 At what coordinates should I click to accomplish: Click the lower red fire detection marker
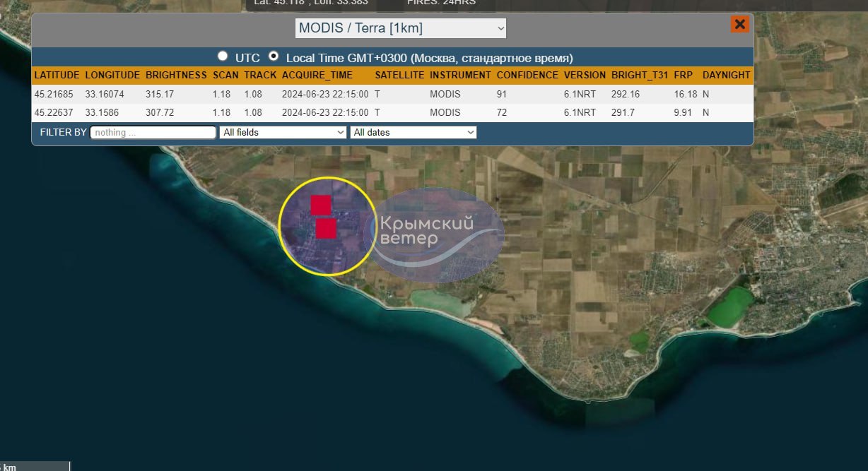click(x=326, y=228)
